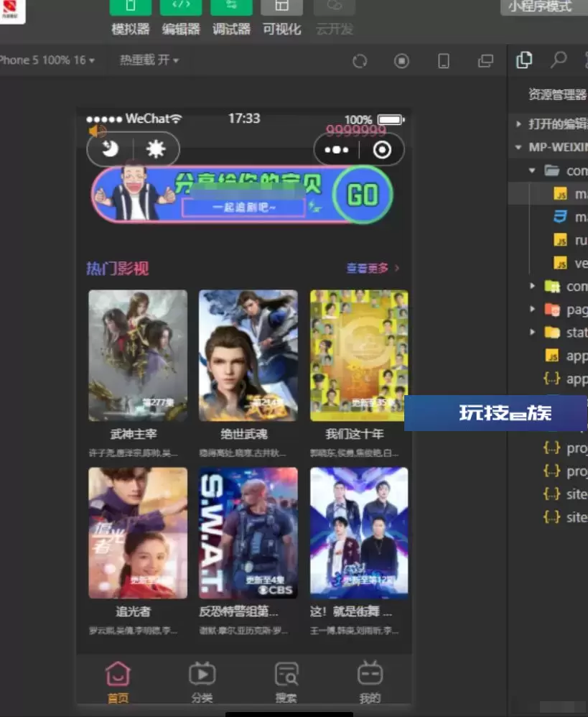The image size is (588, 717).
Task: Toggle the 模拟器 simulator panel
Action: coord(130,17)
